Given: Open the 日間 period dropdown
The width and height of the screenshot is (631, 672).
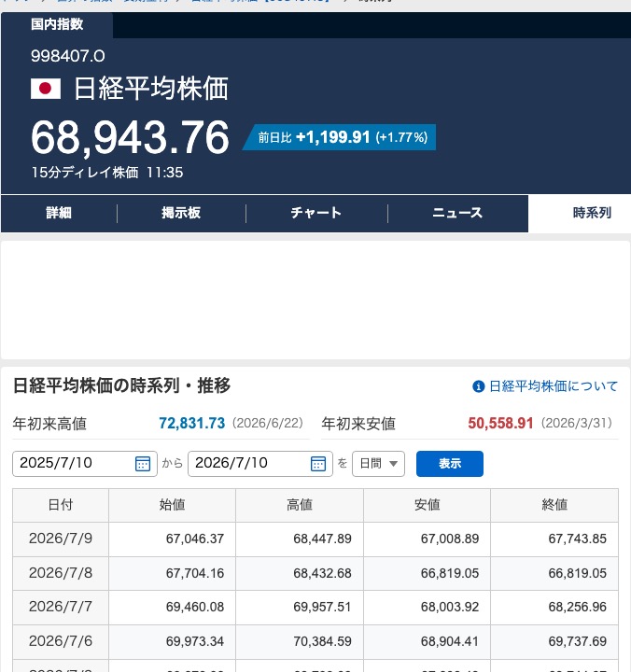Looking at the screenshot, I should point(379,464).
